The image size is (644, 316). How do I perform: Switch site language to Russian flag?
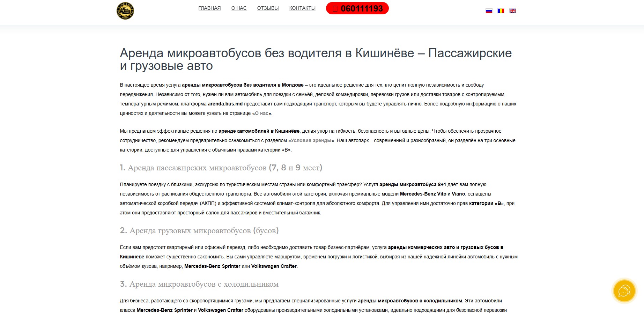(489, 11)
